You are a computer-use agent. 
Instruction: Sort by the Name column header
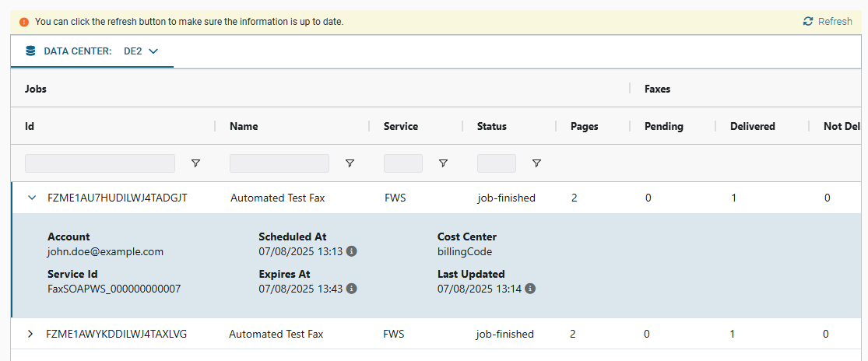(x=244, y=126)
